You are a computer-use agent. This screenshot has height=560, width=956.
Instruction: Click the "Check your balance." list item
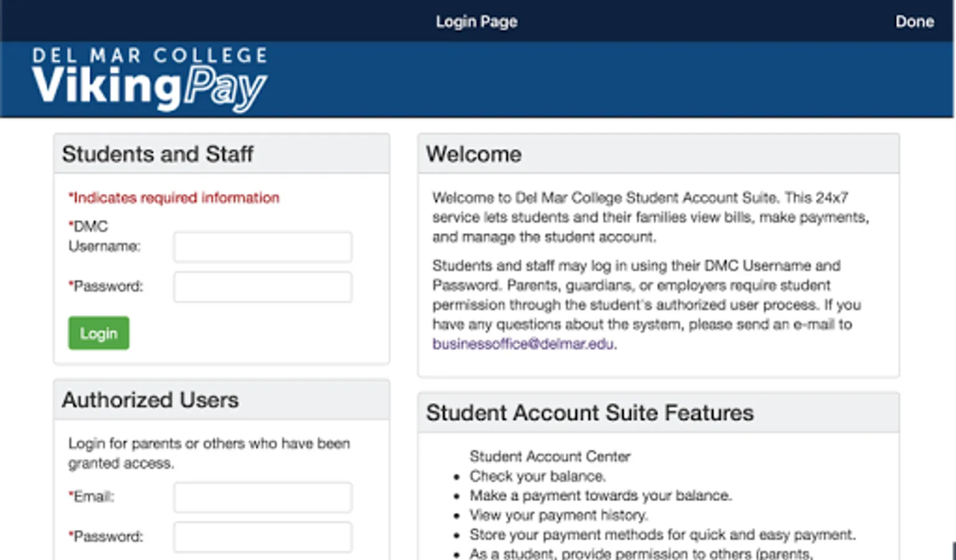[x=538, y=476]
